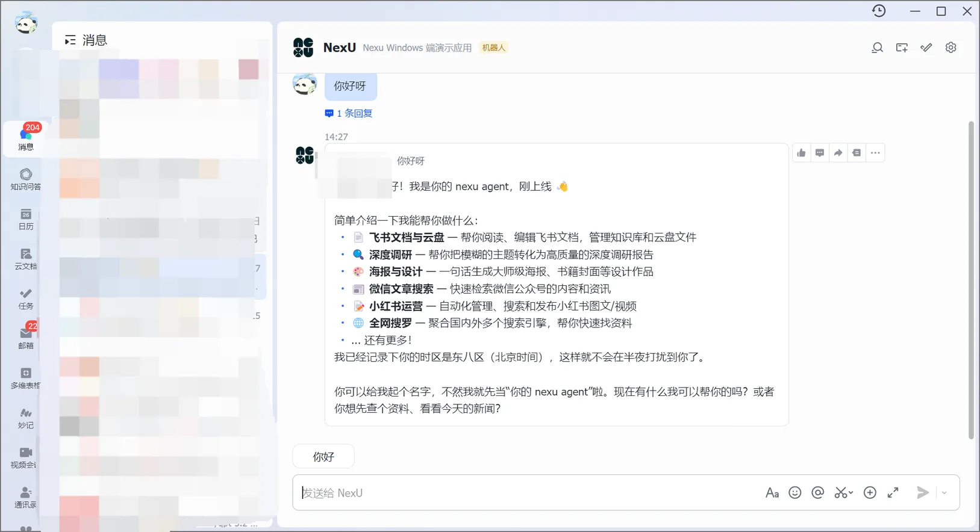This screenshot has height=532, width=980.
Task: Click the chat scrollbar on right
Action: (971, 280)
